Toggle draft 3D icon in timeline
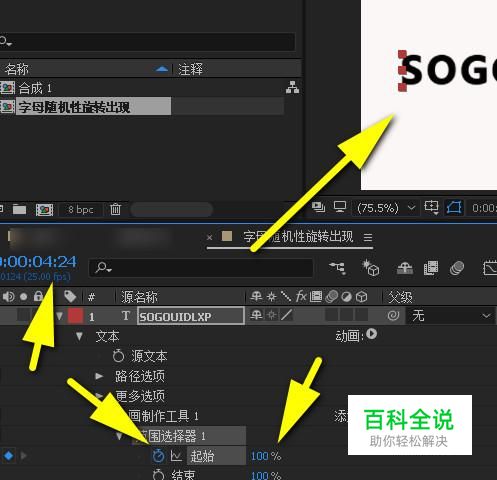 point(371,268)
